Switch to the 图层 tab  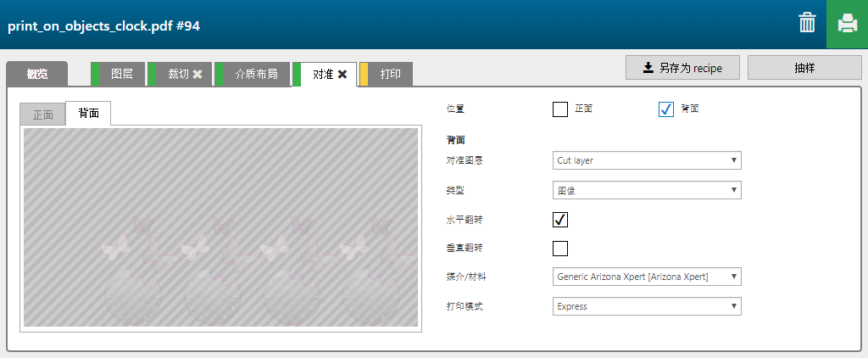(118, 75)
